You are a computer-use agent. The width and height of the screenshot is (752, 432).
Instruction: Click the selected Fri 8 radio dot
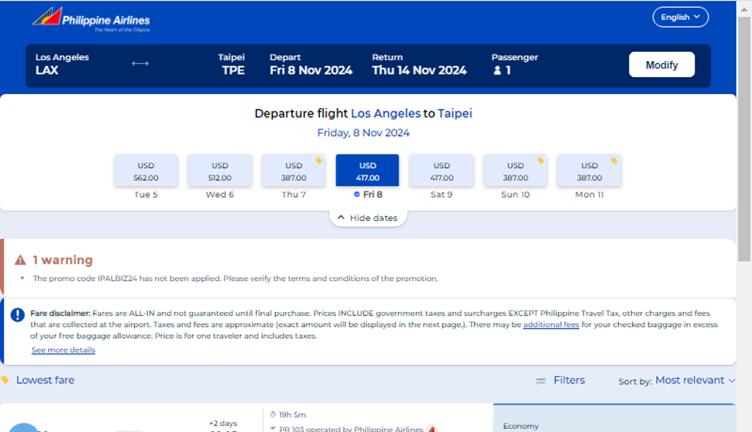(x=356, y=194)
